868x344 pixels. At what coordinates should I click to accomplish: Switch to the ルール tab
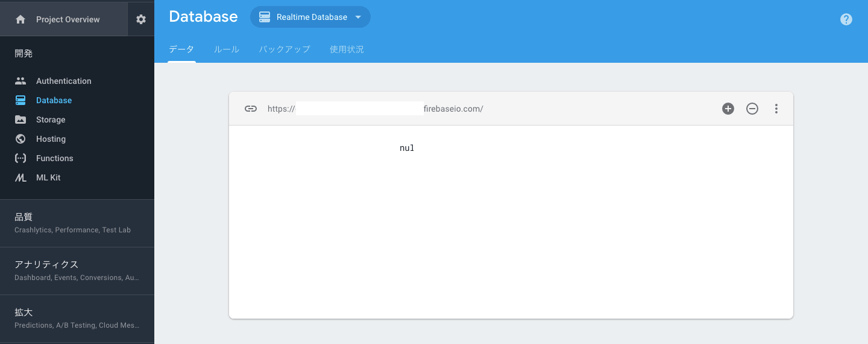click(227, 49)
